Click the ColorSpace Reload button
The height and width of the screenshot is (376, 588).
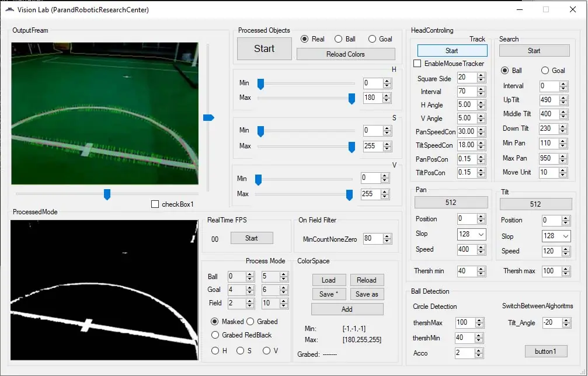[x=367, y=280]
